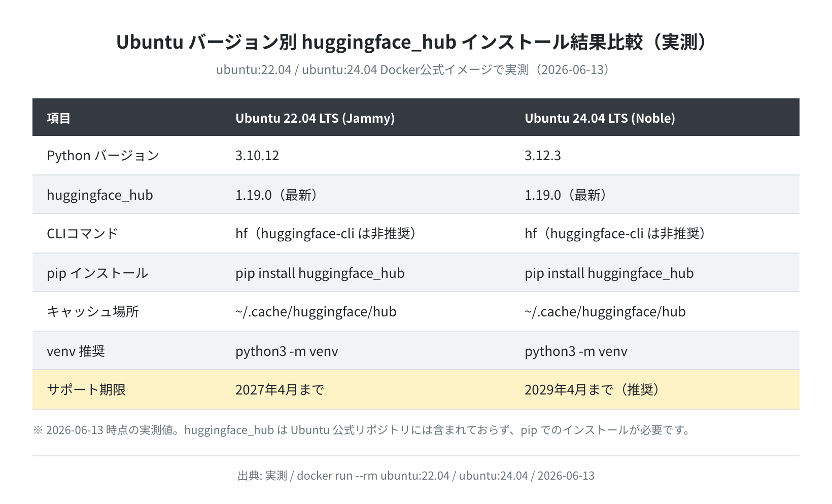
Task: Select pip install huggingface_hub in Jammy column
Action: (x=320, y=273)
